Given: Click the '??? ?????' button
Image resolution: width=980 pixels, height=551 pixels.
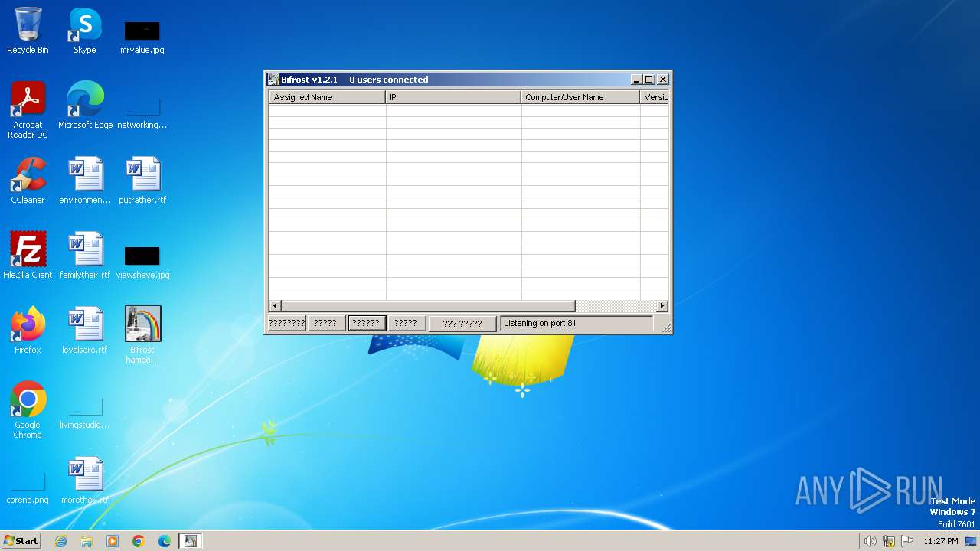Looking at the screenshot, I should [462, 324].
